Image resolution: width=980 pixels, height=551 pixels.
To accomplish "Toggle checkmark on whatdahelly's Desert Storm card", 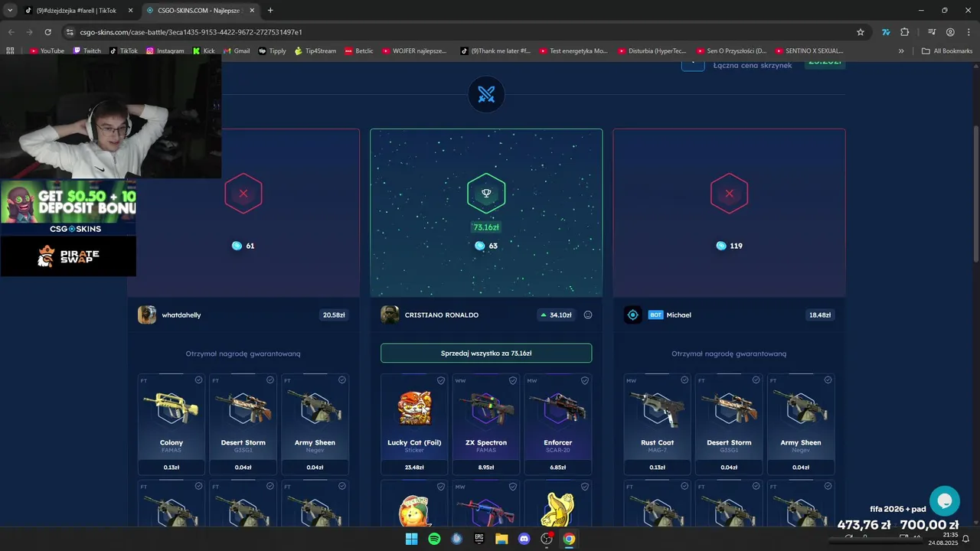I will [x=270, y=380].
